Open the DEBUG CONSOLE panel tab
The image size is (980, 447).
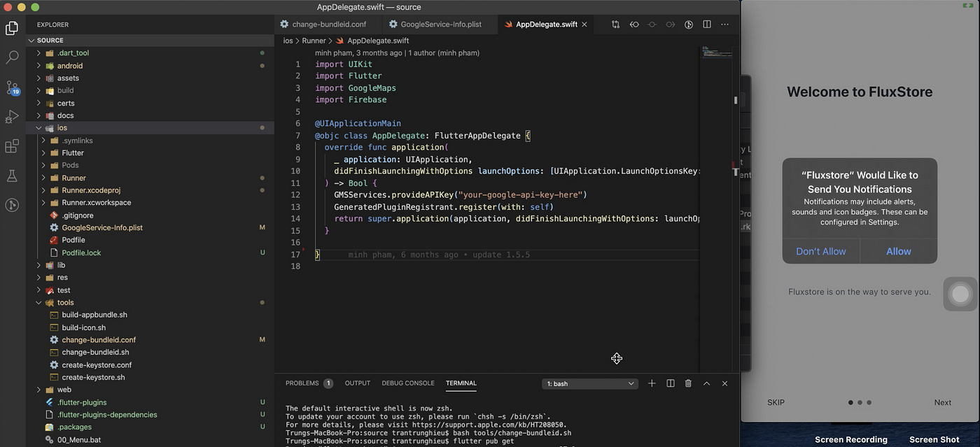tap(408, 383)
